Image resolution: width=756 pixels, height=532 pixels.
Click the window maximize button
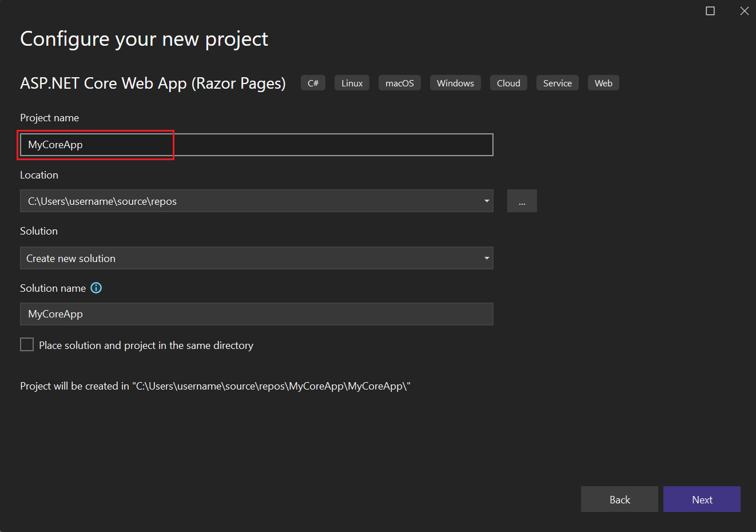click(x=710, y=10)
